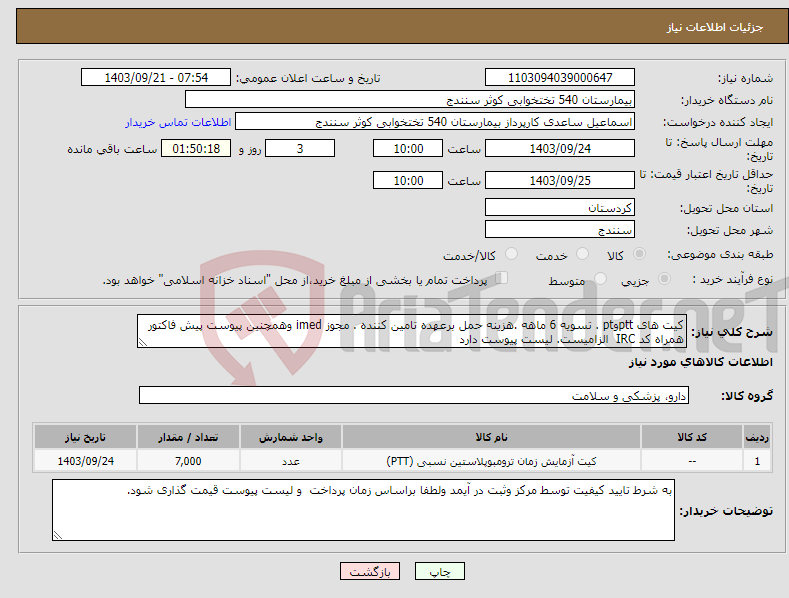The width and height of the screenshot is (789, 598).
Task: Click the گروه کالا field دارو، پزشکی و سلامت
Action: click(x=414, y=396)
